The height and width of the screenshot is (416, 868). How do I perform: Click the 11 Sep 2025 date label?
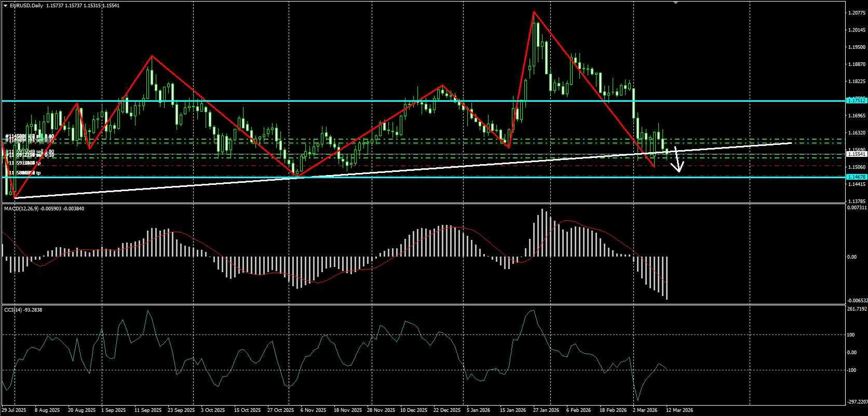pyautogui.click(x=148, y=410)
